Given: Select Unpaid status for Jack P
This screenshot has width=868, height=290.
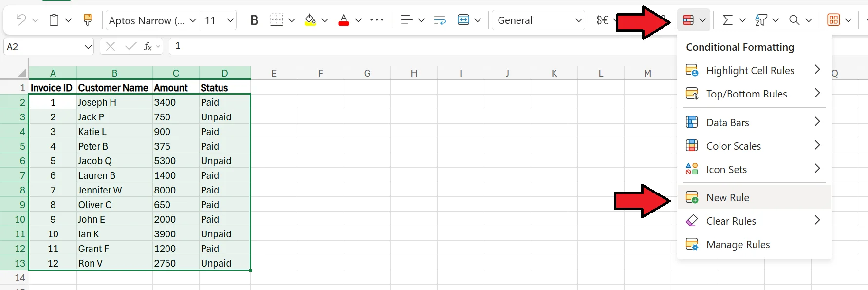Looking at the screenshot, I should pos(225,117).
